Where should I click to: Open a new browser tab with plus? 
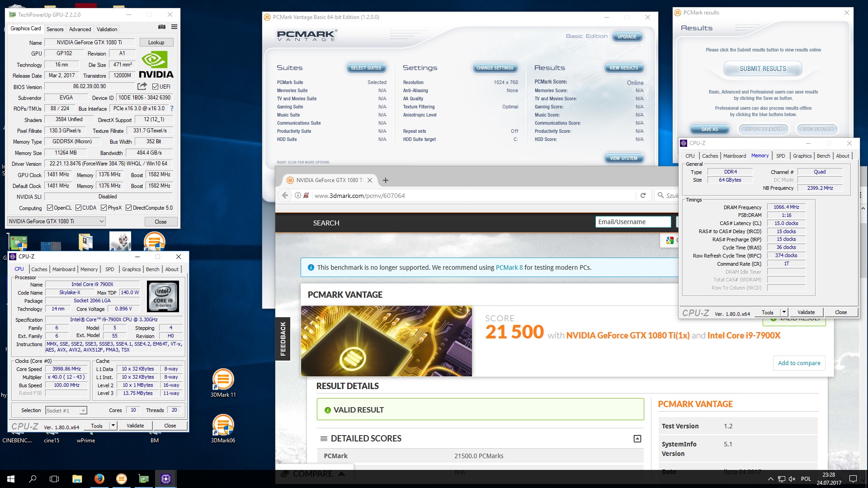(x=386, y=180)
